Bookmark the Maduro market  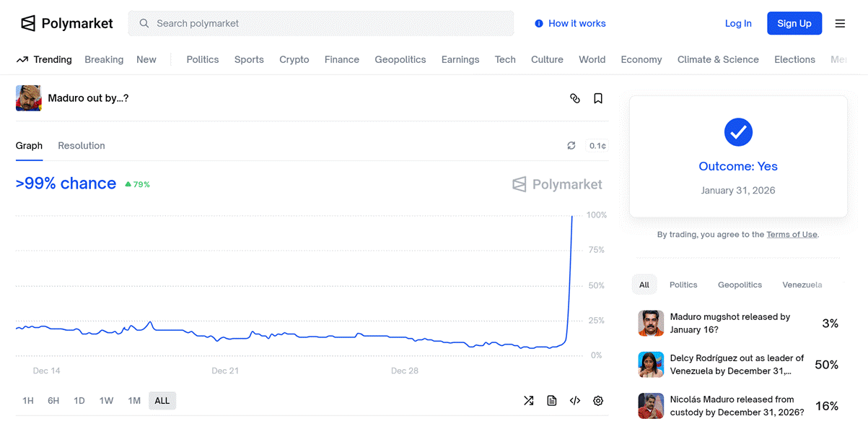(598, 98)
